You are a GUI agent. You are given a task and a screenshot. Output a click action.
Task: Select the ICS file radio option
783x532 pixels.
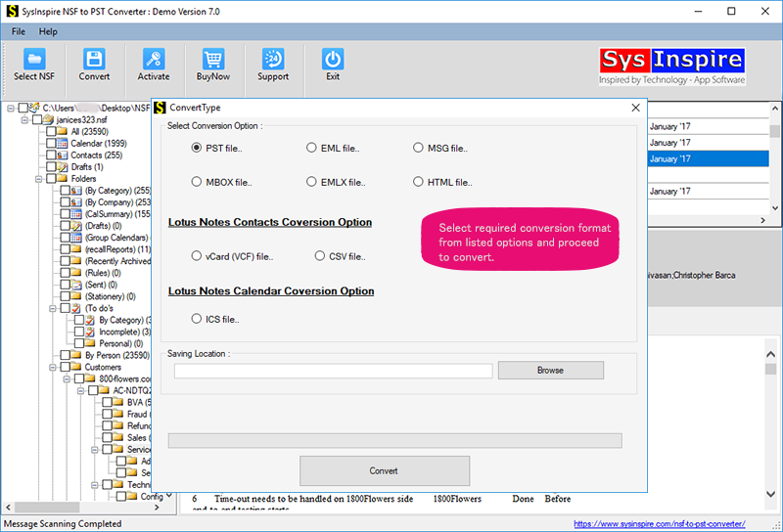click(197, 319)
